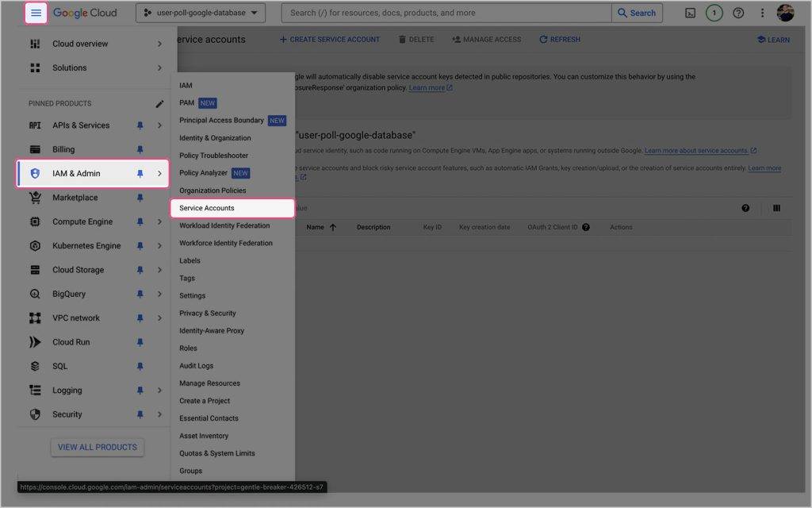
Task: Click the SQL stacked layers icon
Action: pyautogui.click(x=35, y=367)
